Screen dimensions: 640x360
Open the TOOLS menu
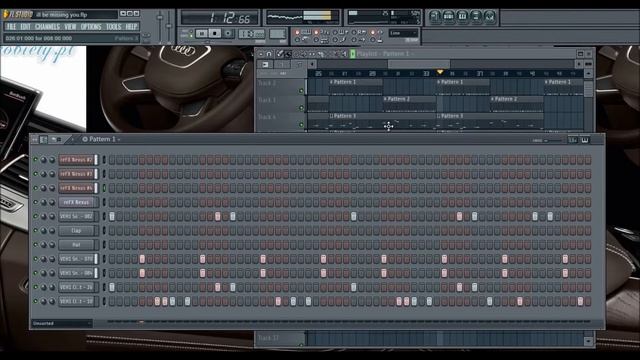[x=113, y=27]
